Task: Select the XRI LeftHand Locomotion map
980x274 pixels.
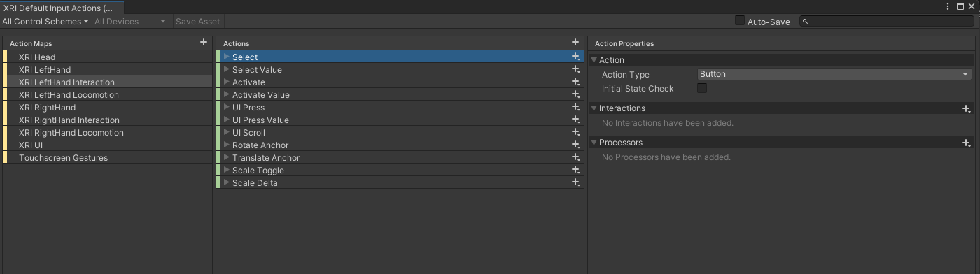Action: click(x=107, y=94)
